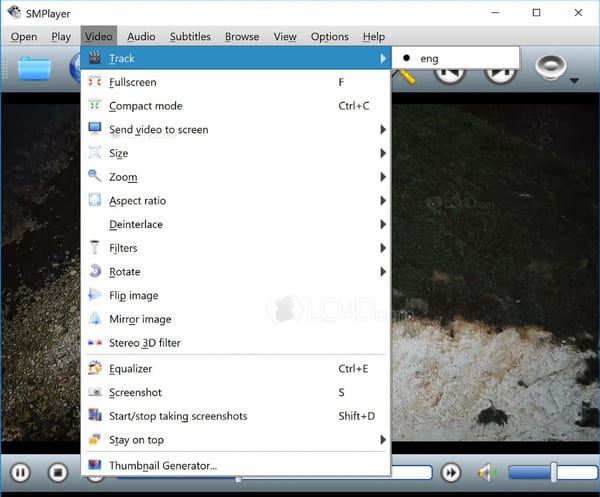Click the Stay on top icon
The height and width of the screenshot is (497, 600).
coord(95,439)
